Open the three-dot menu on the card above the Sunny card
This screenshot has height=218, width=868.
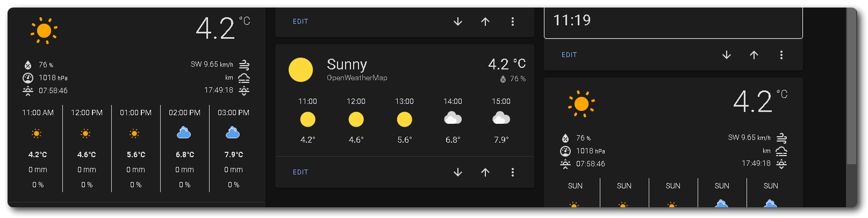pyautogui.click(x=513, y=22)
